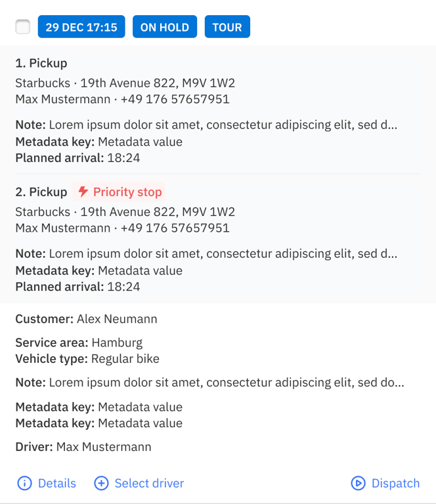Click the Details info circle icon

(24, 483)
